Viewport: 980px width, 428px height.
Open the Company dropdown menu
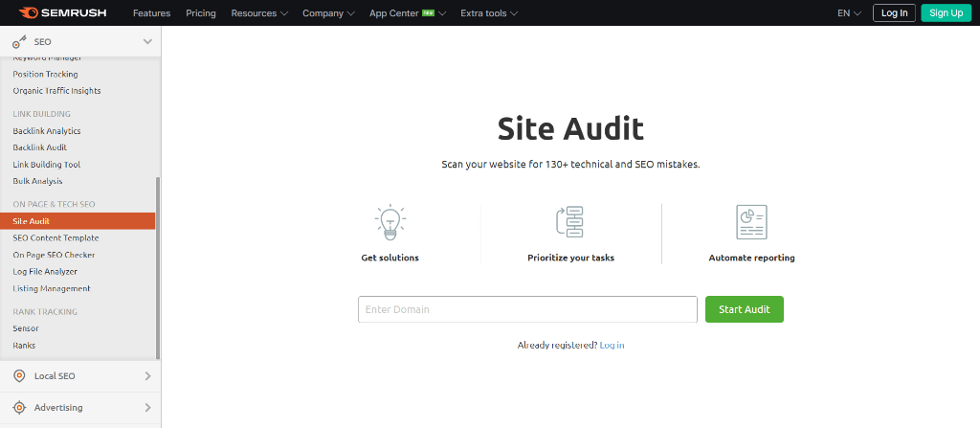(329, 13)
